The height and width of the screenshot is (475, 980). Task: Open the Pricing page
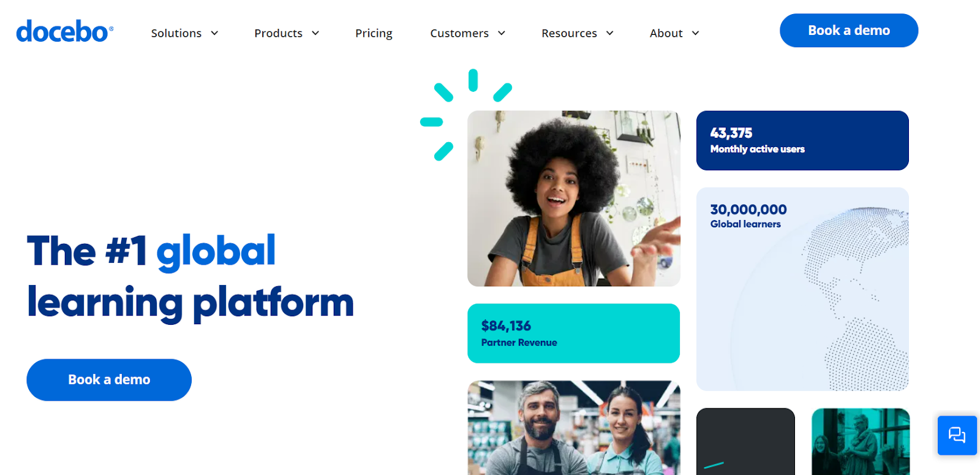(374, 33)
